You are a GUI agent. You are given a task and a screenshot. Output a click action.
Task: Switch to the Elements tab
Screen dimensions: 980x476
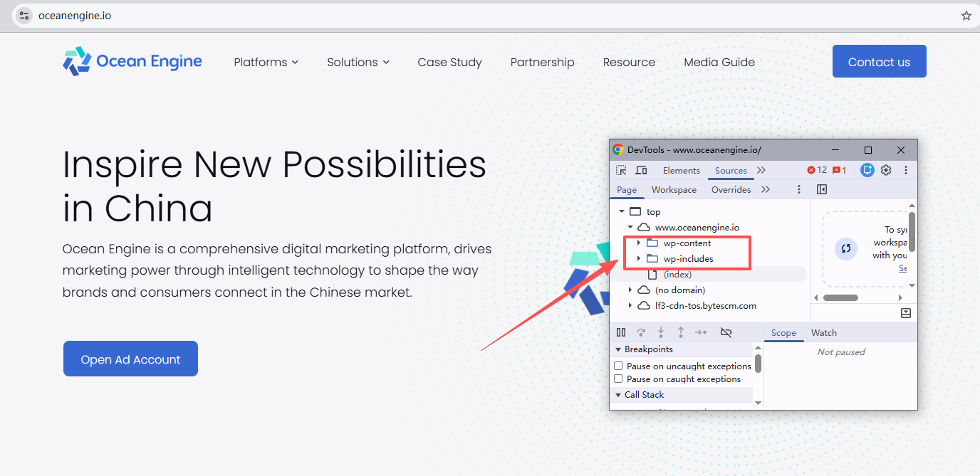681,170
